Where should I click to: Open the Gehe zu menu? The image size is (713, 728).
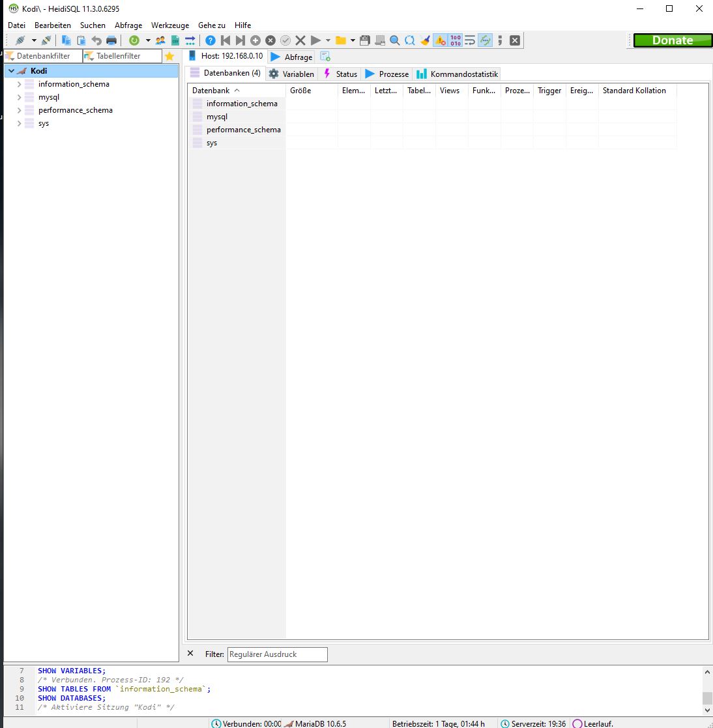(212, 25)
